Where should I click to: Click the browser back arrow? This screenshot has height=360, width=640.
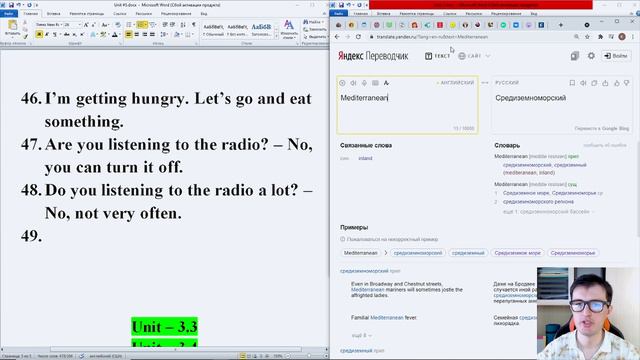tap(337, 37)
